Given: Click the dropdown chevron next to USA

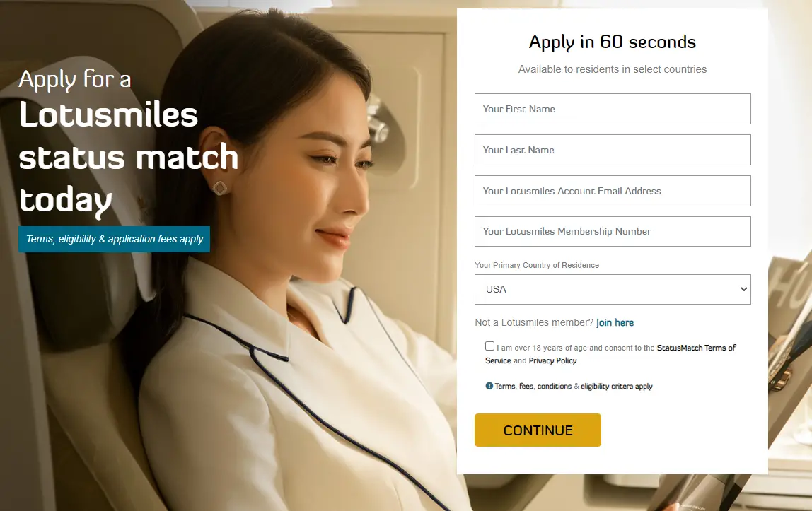Looking at the screenshot, I should pyautogui.click(x=743, y=290).
